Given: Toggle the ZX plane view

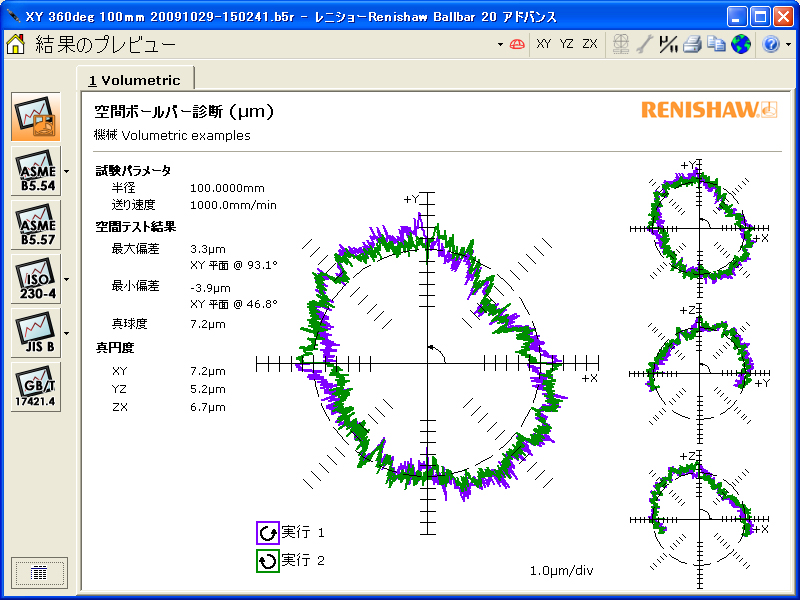Looking at the screenshot, I should tap(590, 44).
